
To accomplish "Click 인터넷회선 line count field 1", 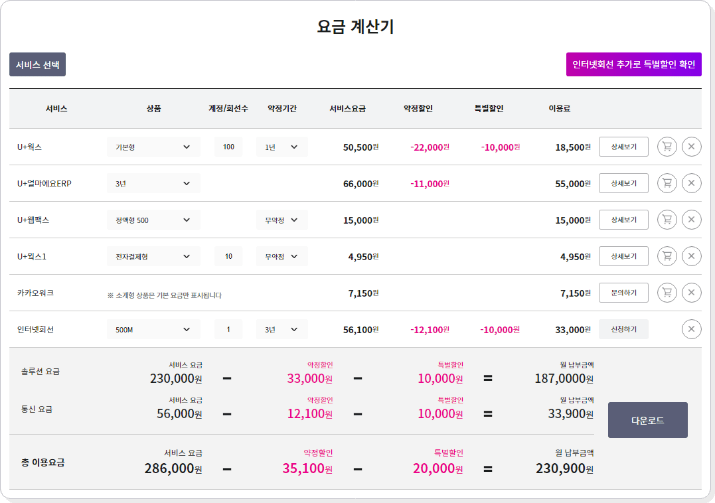I will tap(228, 329).
